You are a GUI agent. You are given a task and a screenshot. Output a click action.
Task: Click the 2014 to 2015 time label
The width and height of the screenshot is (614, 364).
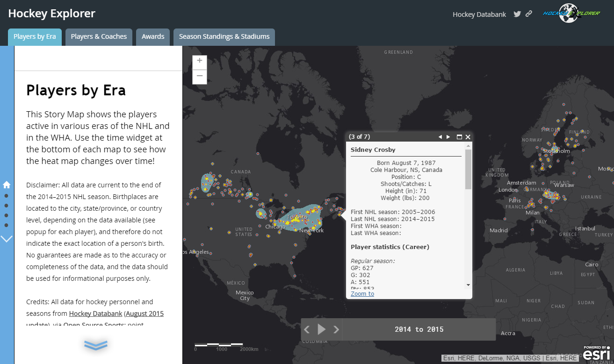(x=419, y=329)
